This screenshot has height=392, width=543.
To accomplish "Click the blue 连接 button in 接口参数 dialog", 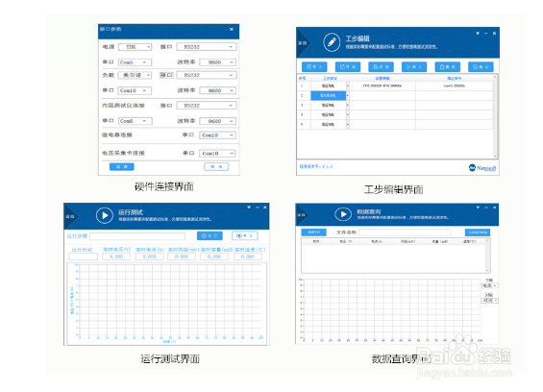I will [x=121, y=167].
